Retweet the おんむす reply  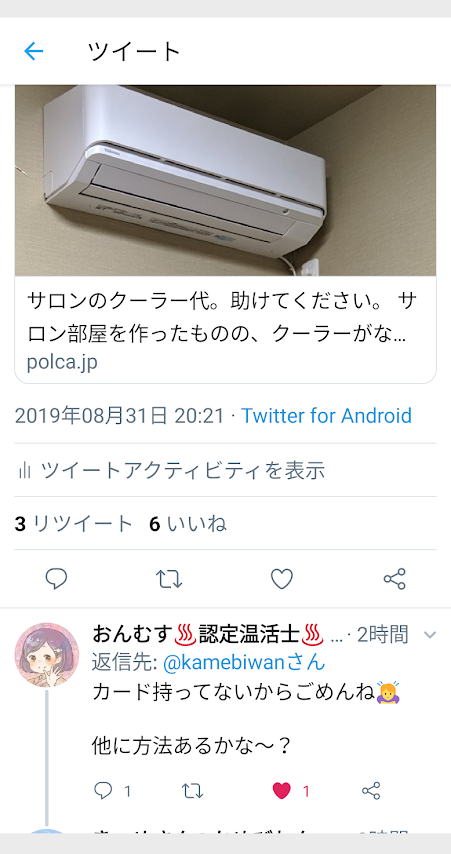click(192, 790)
